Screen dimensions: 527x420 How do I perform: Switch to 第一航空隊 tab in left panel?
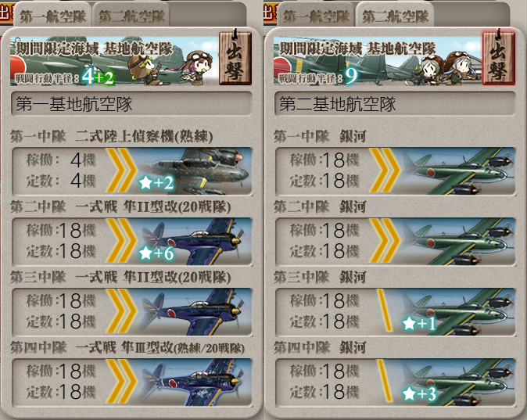pos(52,16)
